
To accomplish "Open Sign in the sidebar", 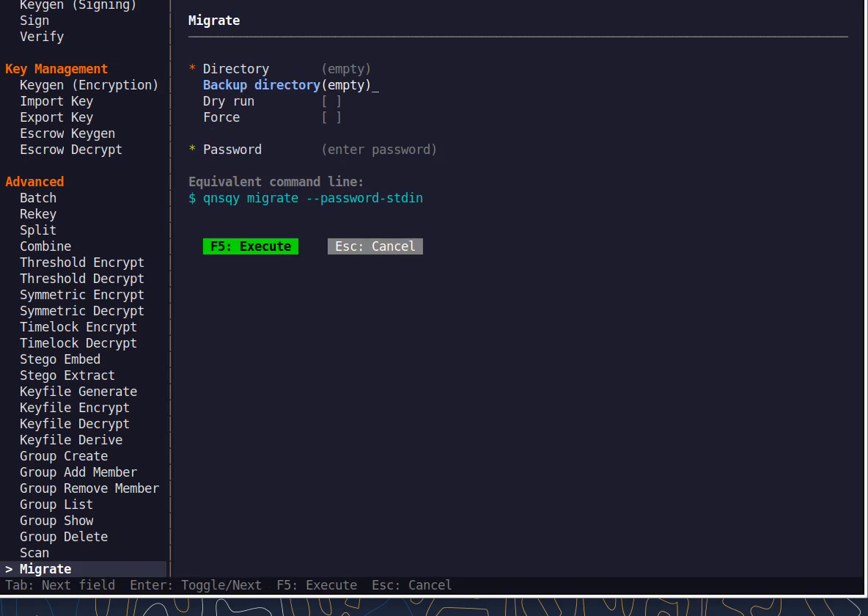I will tap(34, 21).
